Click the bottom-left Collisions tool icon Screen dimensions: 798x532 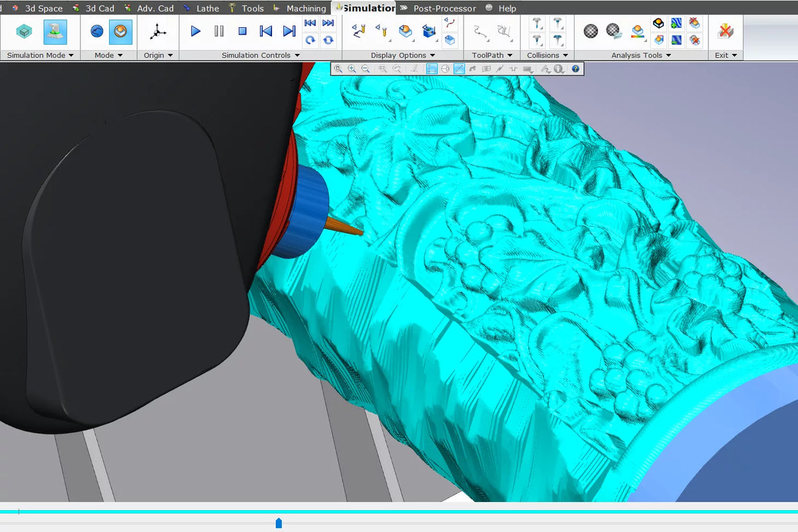click(x=537, y=41)
